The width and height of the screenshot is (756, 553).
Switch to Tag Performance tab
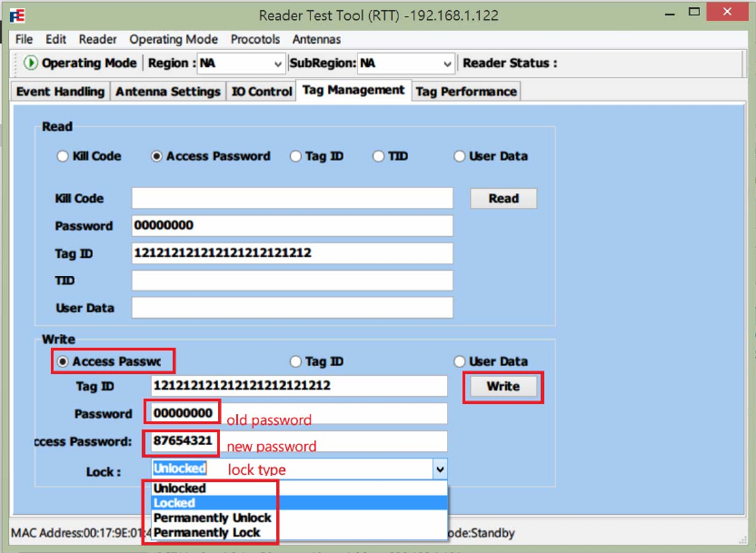(466, 92)
